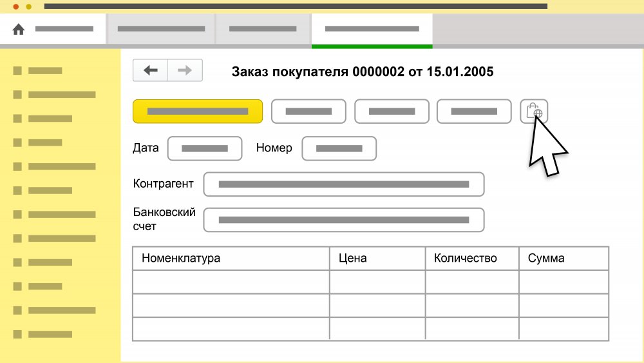
Task: Click the square icon of the top sidebar item
Action: pos(17,70)
